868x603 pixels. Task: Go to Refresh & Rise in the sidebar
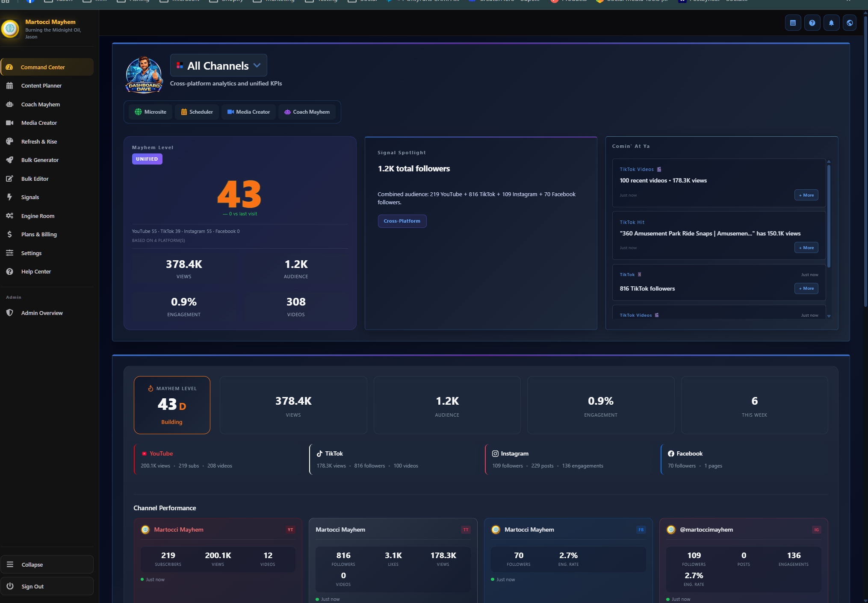(39, 141)
